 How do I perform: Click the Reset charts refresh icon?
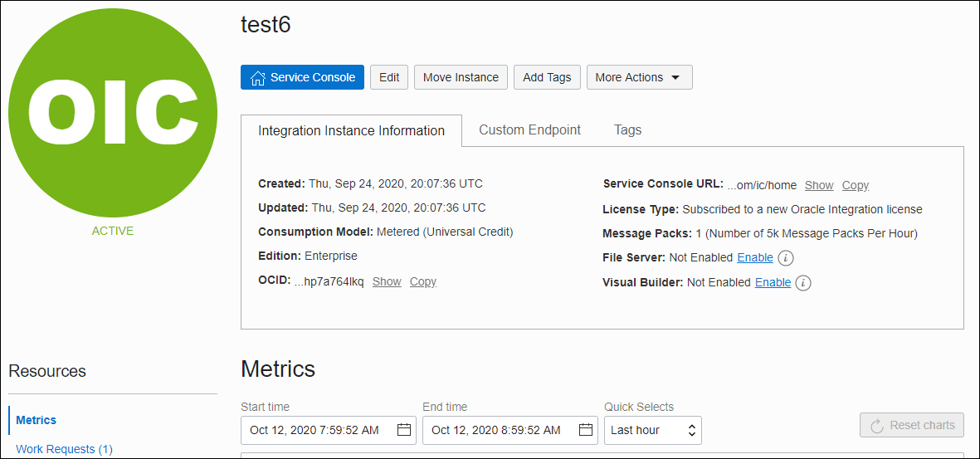pos(877,426)
